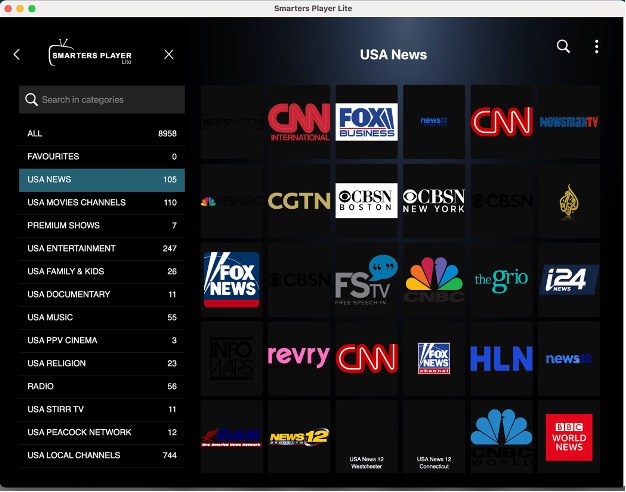Select the USA NEWS category

tap(102, 180)
